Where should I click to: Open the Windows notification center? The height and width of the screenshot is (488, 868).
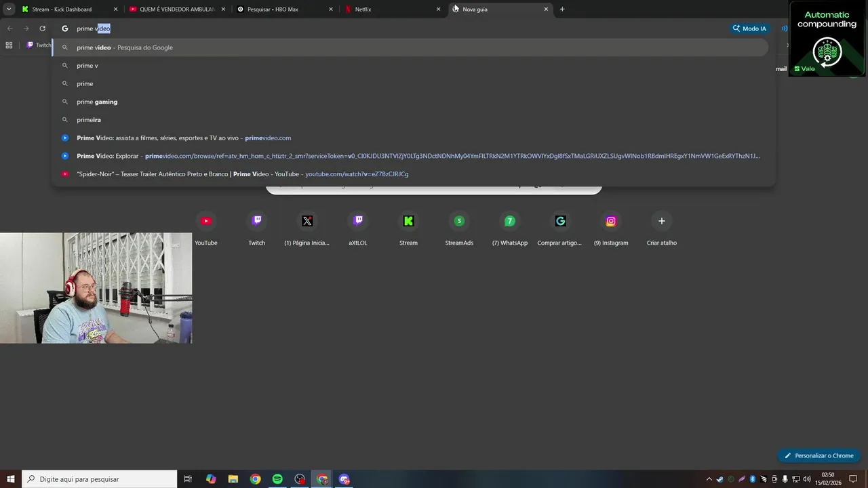point(853,479)
